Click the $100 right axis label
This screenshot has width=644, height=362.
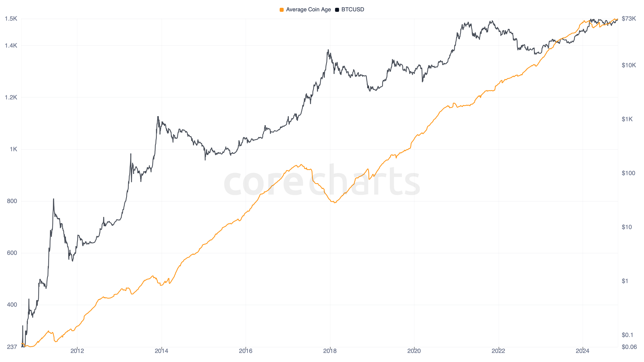(628, 173)
